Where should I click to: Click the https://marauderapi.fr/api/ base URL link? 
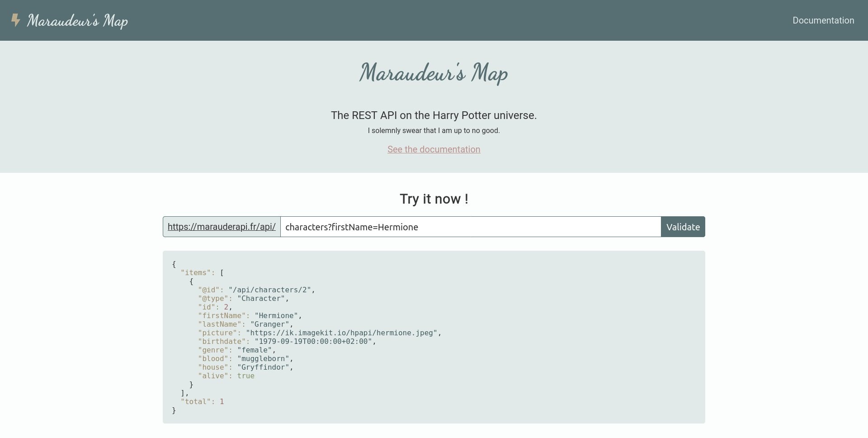coord(222,227)
